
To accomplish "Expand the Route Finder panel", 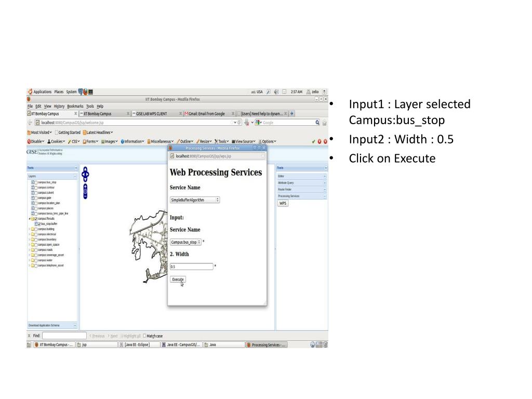I will point(325,189).
